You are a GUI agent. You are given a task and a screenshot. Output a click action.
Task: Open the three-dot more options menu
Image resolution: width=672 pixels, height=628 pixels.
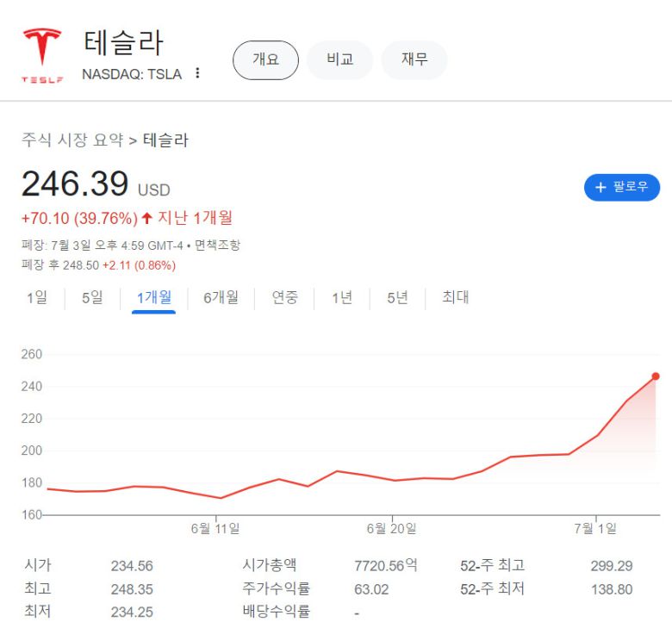tap(197, 73)
